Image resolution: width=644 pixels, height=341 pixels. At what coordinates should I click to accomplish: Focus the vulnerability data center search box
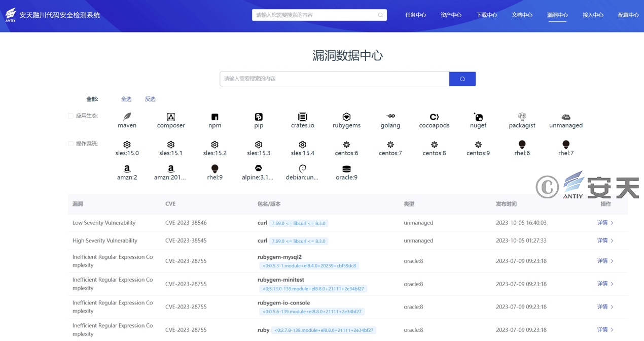tap(335, 79)
